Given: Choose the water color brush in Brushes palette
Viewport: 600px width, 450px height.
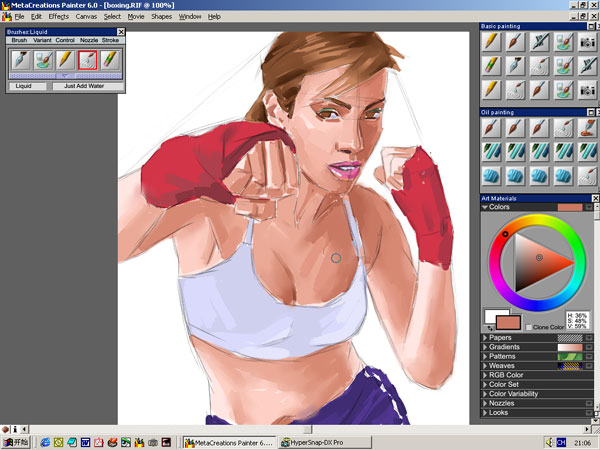Looking at the screenshot, I should (x=43, y=61).
